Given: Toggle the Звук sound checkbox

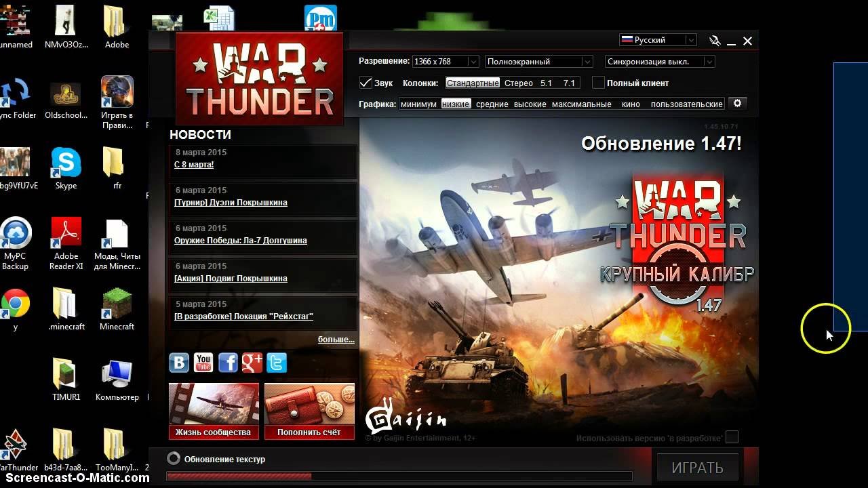Looking at the screenshot, I should point(366,83).
